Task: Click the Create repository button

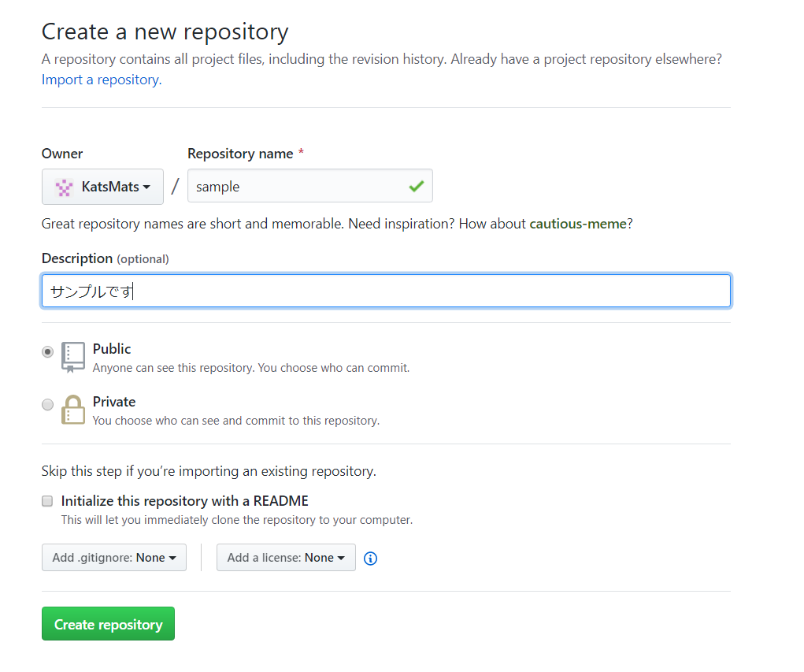Action: tap(108, 624)
